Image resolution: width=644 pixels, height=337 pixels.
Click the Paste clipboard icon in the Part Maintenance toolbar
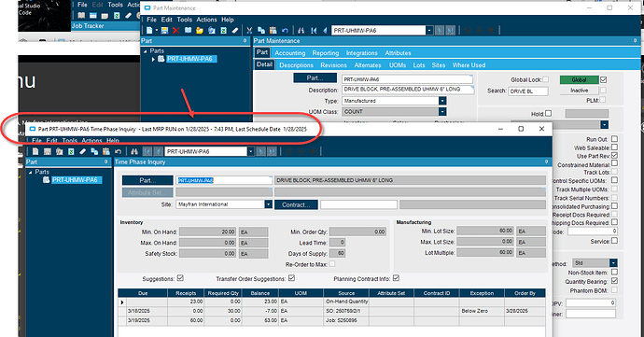pos(273,31)
